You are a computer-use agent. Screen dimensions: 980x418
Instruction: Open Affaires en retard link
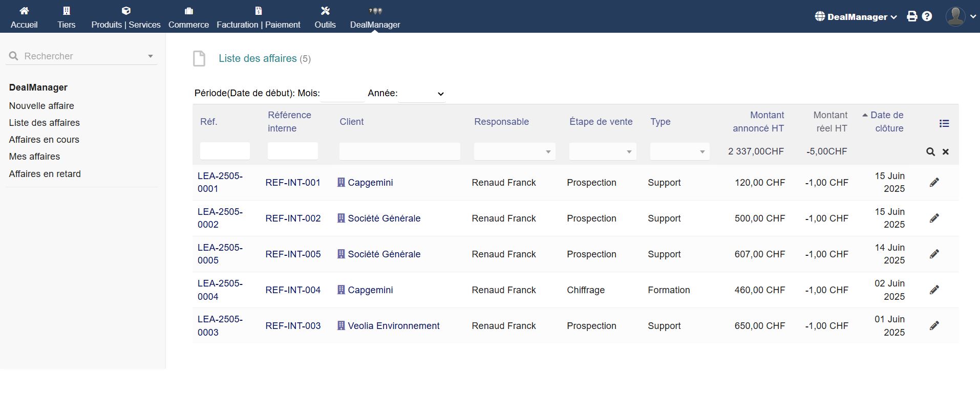coord(45,174)
